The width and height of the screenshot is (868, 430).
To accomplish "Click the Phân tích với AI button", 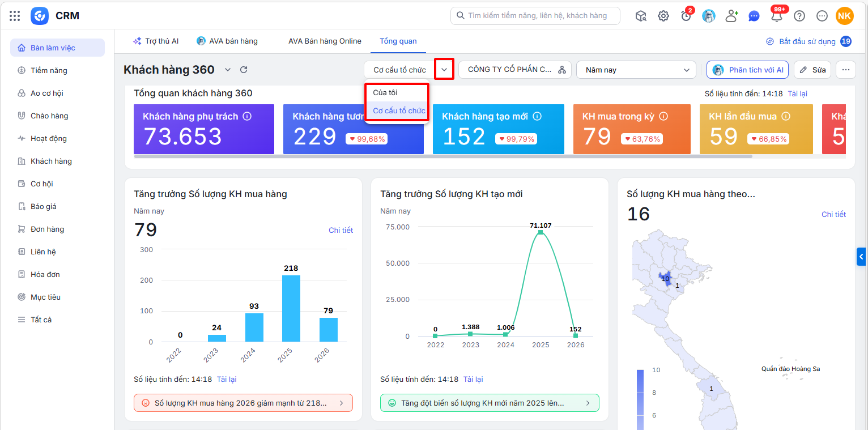I will [747, 70].
